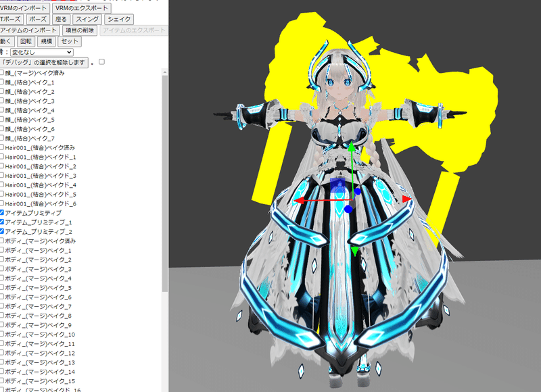Screen dimensions: 541x392
Task: Check ボディ_(マージ)ベイク済み item
Action: point(2,241)
